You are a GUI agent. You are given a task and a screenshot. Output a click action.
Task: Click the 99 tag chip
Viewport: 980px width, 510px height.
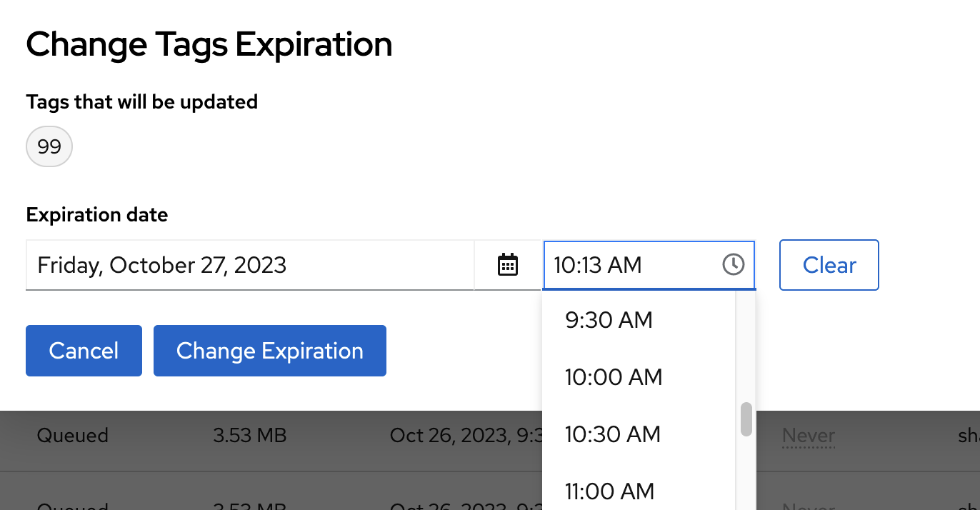[x=49, y=147]
